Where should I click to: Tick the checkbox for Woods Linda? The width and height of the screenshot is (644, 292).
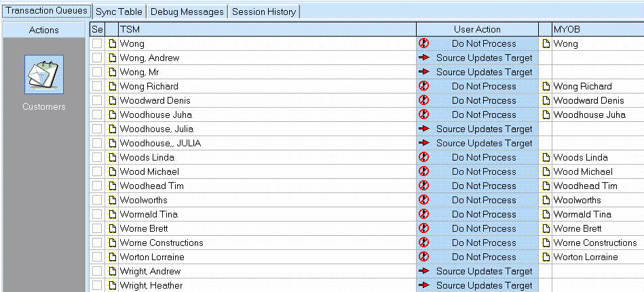click(97, 158)
